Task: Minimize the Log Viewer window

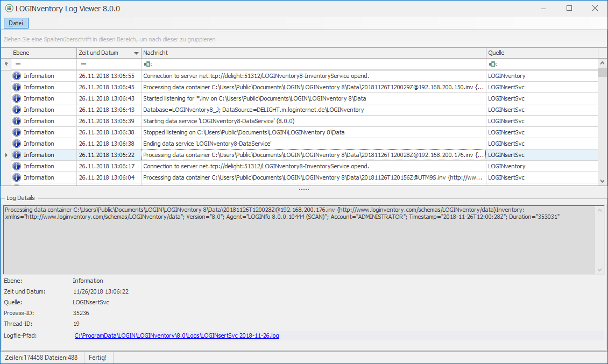Action: tap(543, 8)
